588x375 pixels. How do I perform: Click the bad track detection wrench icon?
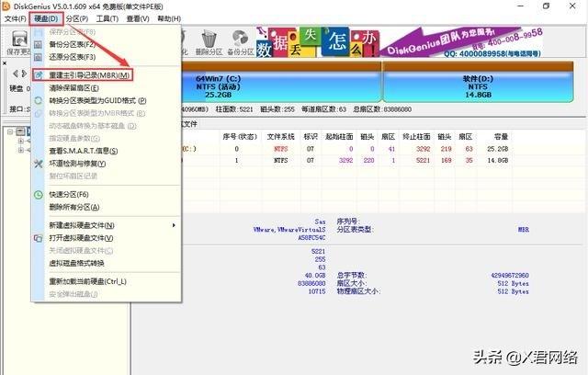point(39,164)
